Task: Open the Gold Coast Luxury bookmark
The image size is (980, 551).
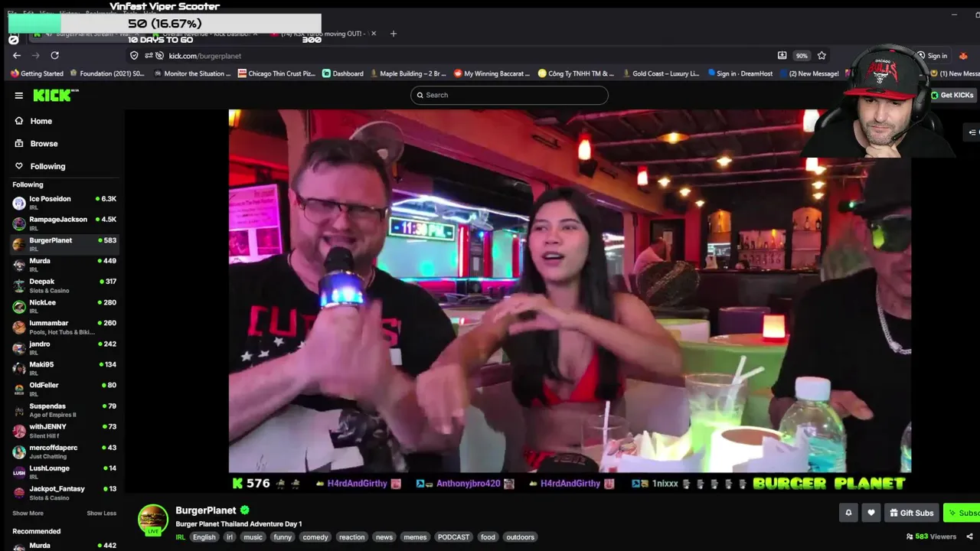Action: coord(660,73)
